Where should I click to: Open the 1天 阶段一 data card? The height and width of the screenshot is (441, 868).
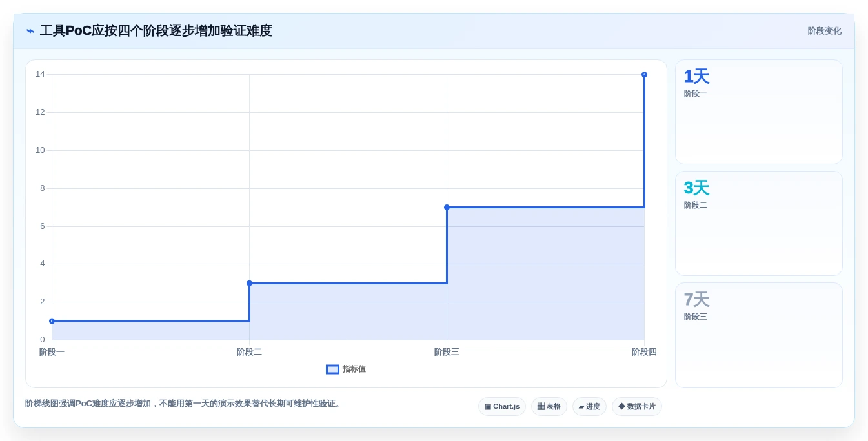[x=759, y=112]
